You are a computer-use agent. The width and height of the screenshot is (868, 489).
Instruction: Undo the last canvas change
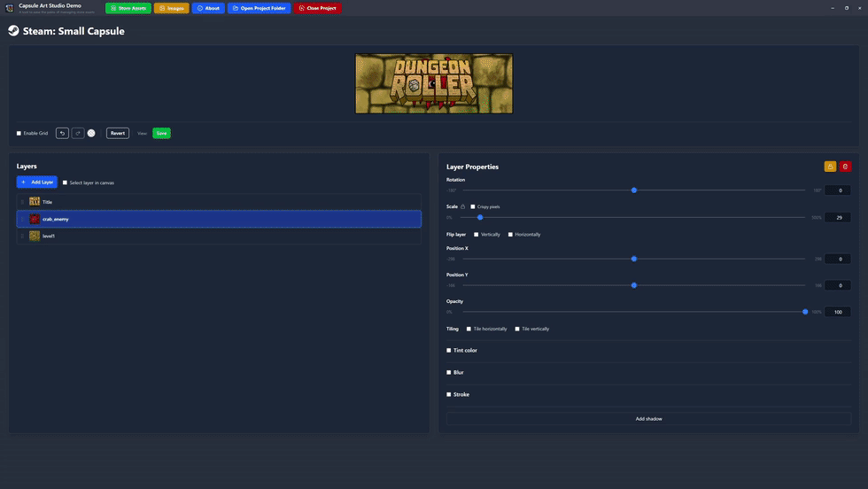(62, 133)
